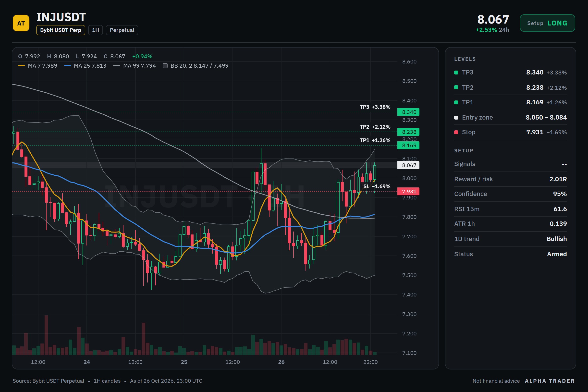Image resolution: width=588 pixels, height=392 pixels.
Task: Click the Confidence 95% value
Action: 560,194
